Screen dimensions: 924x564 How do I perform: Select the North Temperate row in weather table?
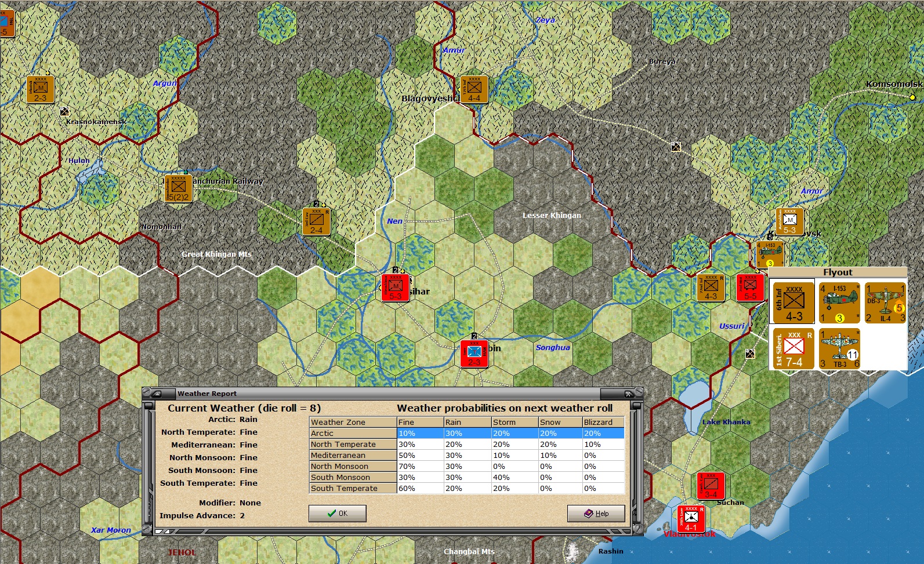pos(467,444)
